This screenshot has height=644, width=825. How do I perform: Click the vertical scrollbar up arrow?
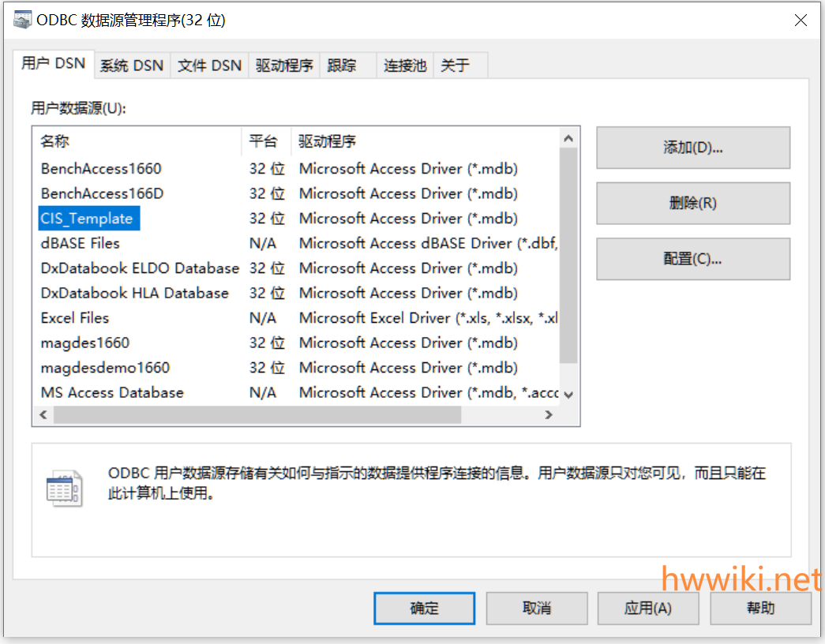[568, 138]
